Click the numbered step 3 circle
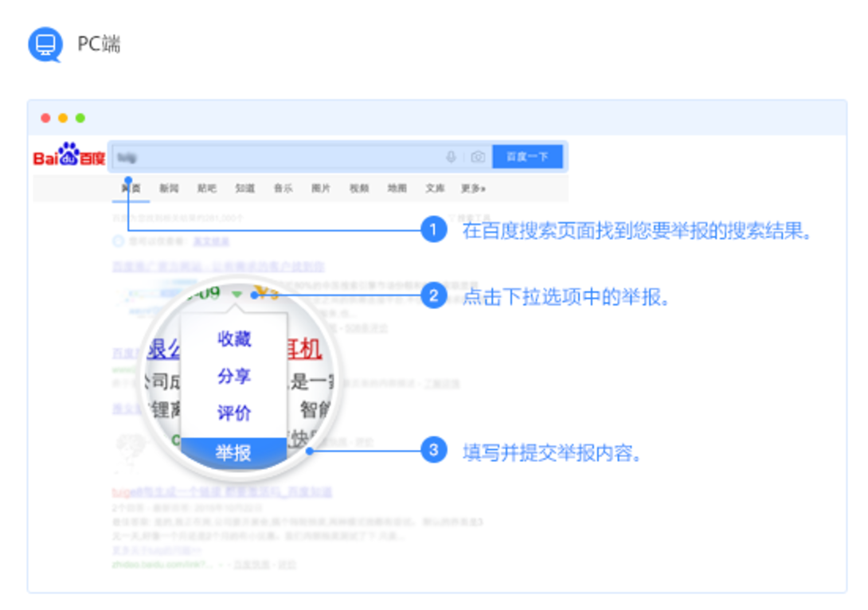The height and width of the screenshot is (610, 868). pyautogui.click(x=433, y=450)
